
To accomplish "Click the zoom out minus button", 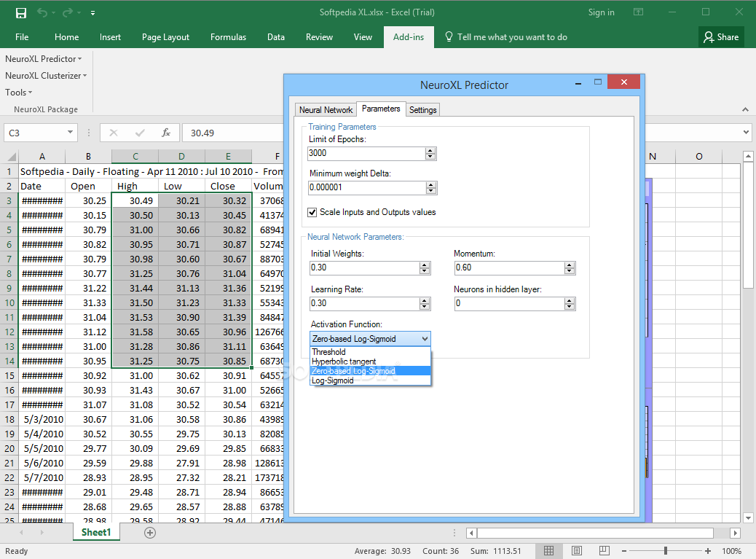I will 624,551.
